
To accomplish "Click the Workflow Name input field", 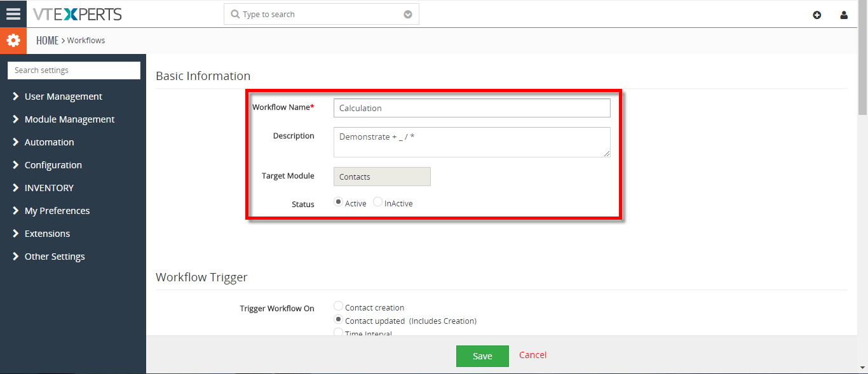I will point(471,108).
